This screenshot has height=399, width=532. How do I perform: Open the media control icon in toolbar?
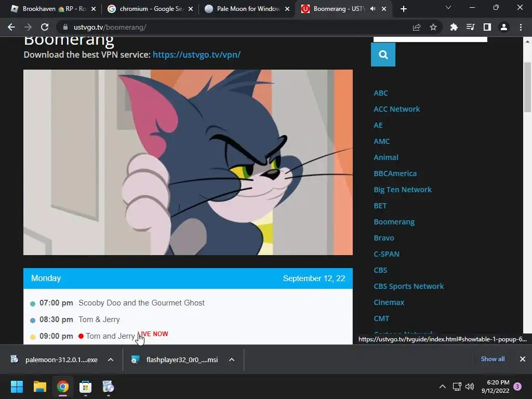click(470, 27)
